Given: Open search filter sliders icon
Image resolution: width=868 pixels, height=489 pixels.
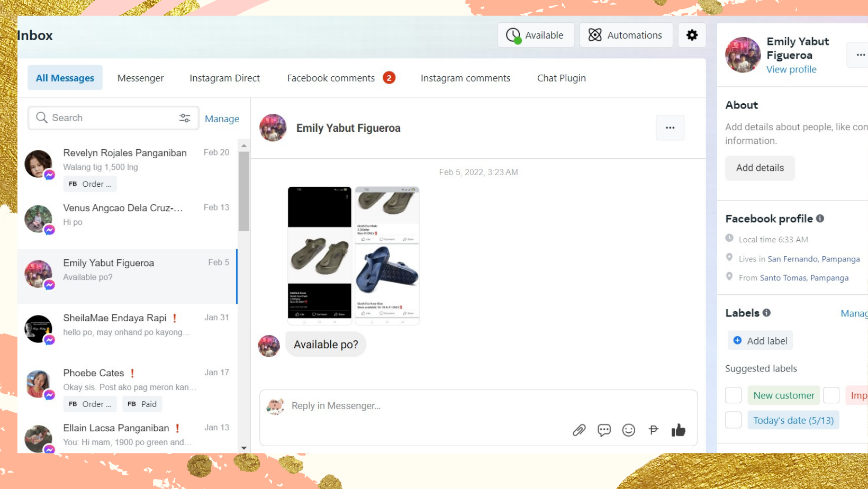Looking at the screenshot, I should [185, 118].
